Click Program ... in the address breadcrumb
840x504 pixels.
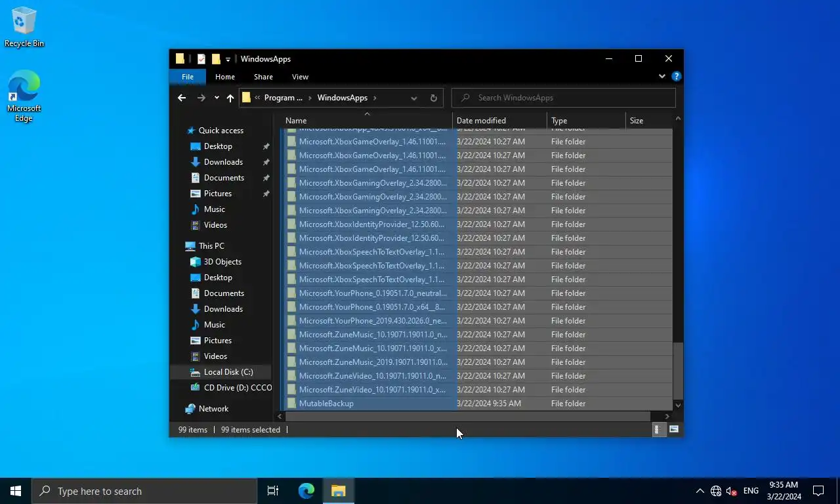coord(283,98)
